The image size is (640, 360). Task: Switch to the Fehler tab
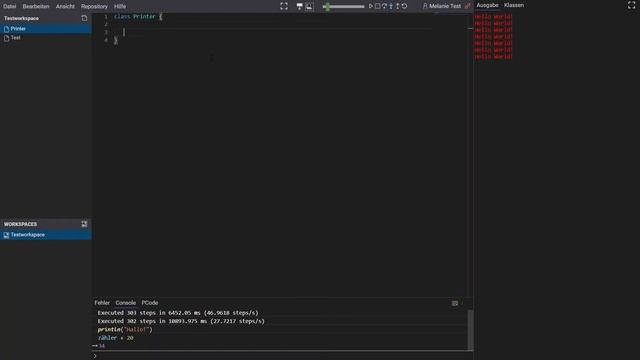102,303
